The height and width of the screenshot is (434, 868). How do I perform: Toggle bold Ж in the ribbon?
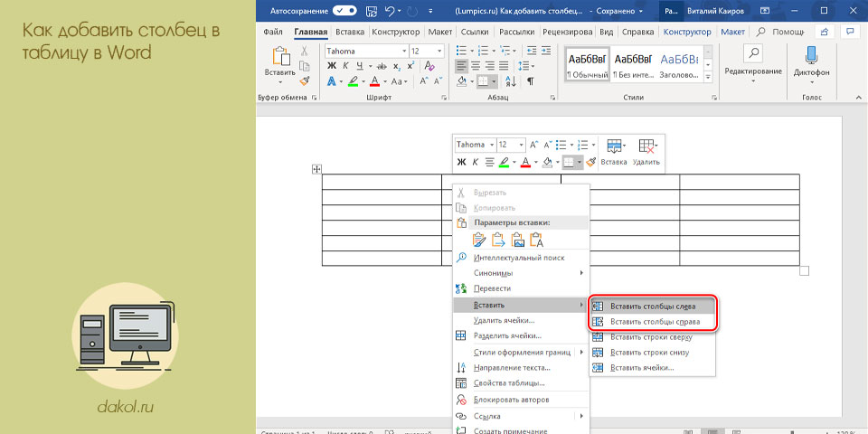[x=332, y=66]
